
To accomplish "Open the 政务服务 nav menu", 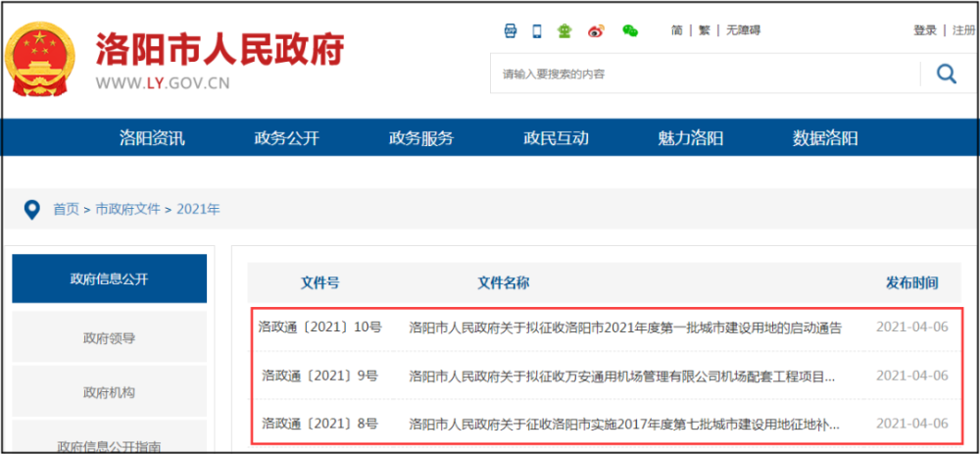I will click(421, 138).
